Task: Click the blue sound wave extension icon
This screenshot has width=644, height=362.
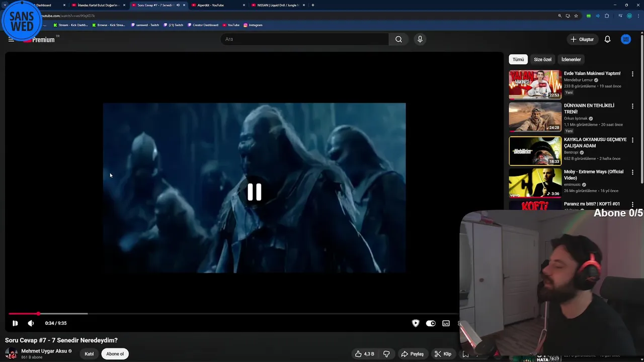Action: point(598,16)
